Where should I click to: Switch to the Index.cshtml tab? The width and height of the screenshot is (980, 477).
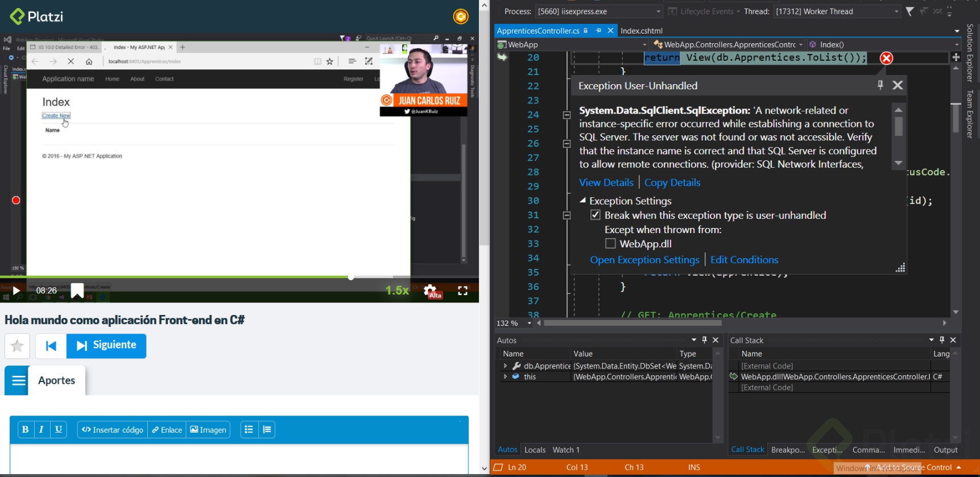(642, 31)
